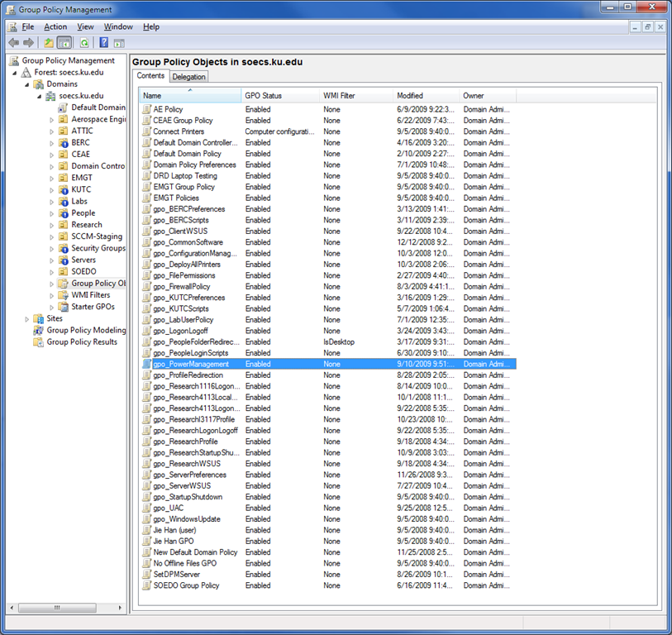Sort list by the GPO Status column header
Image resolution: width=672 pixels, height=635 pixels.
point(263,96)
